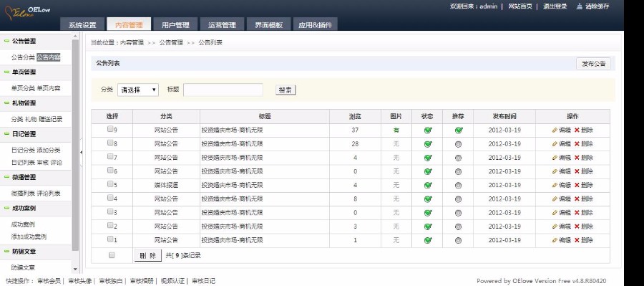The height and width of the screenshot is (286, 644).
Task: Open the 审核会员 quick link
Action: point(49,281)
